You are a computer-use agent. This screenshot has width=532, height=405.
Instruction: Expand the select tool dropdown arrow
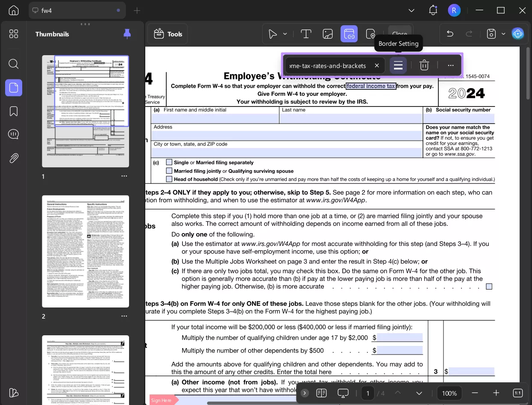coord(285,34)
